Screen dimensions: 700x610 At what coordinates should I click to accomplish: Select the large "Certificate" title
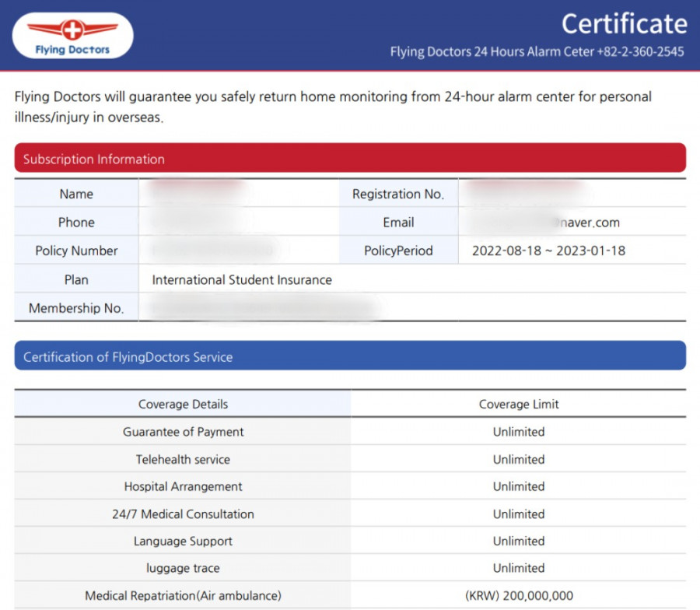624,23
